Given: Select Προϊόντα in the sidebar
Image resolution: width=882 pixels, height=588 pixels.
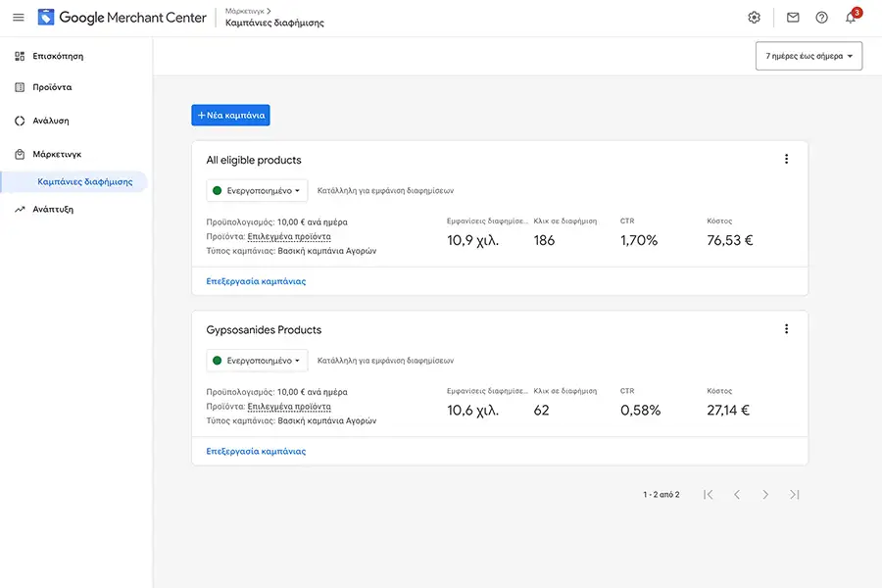Looking at the screenshot, I should 52,87.
